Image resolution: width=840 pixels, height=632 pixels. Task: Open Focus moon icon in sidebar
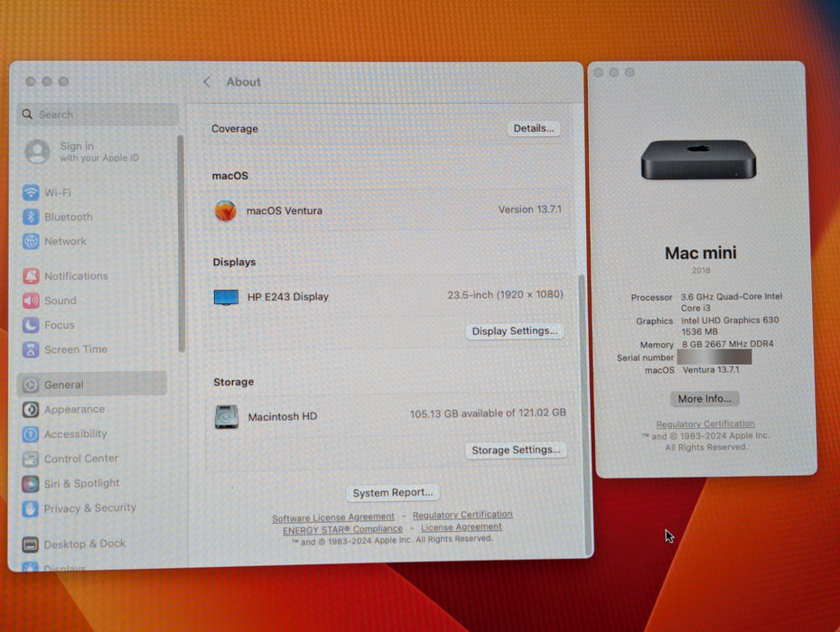[x=31, y=325]
